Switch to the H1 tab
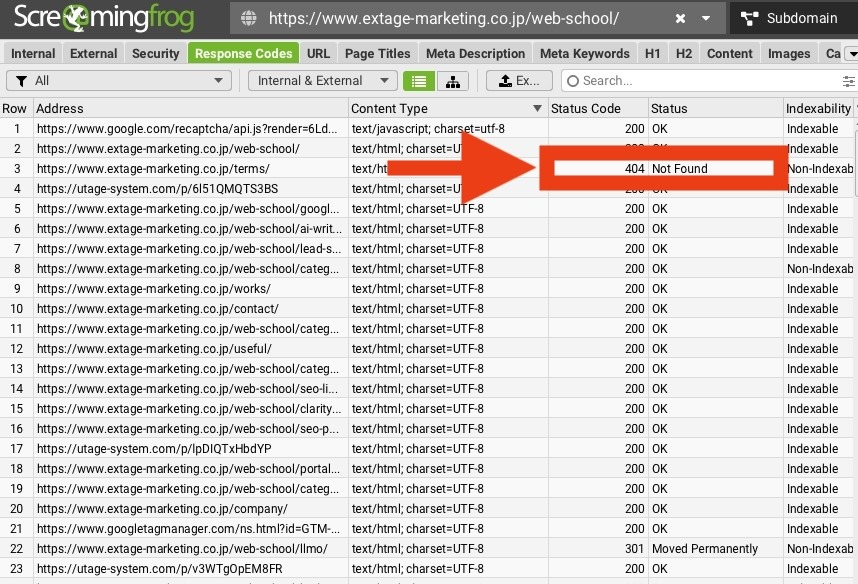 (652, 54)
